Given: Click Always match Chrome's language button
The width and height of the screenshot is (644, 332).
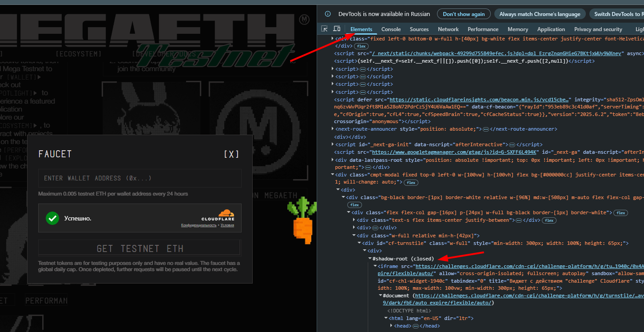Looking at the screenshot, I should [540, 14].
